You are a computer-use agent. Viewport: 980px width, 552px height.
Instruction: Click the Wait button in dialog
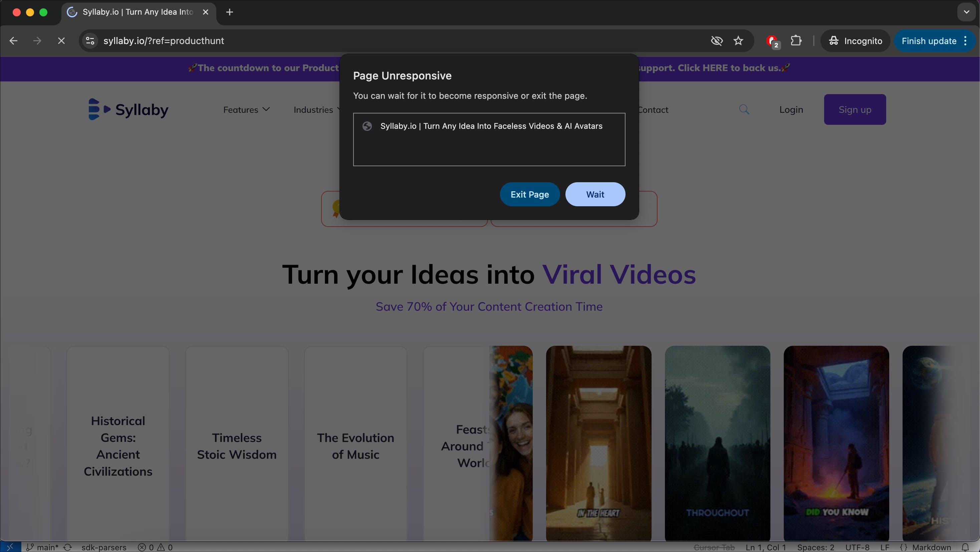tap(595, 194)
